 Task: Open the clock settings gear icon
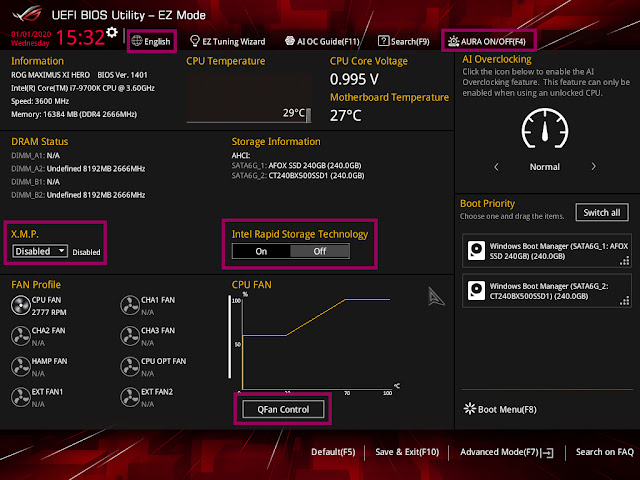coord(112,32)
